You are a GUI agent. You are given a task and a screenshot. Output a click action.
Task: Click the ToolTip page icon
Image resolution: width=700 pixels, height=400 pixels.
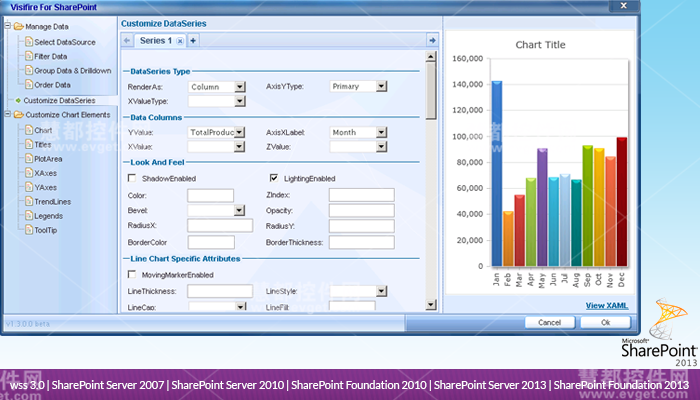click(x=29, y=230)
